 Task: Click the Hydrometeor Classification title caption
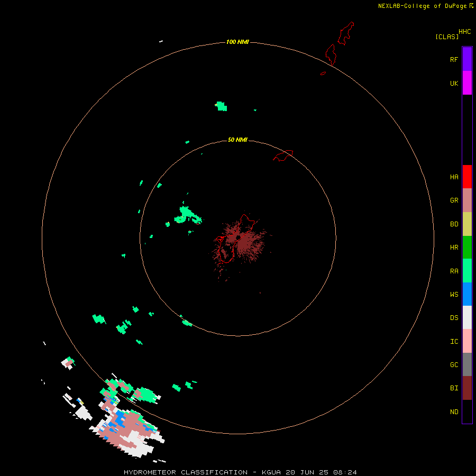pyautogui.click(x=240, y=472)
